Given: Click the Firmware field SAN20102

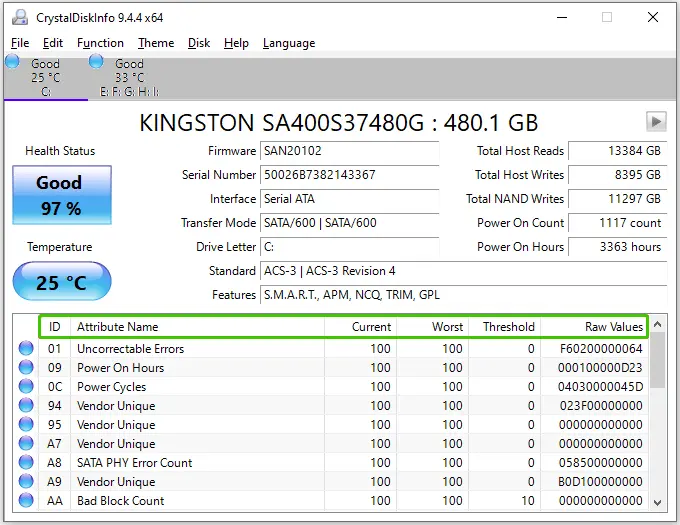Looking at the screenshot, I should (350, 151).
